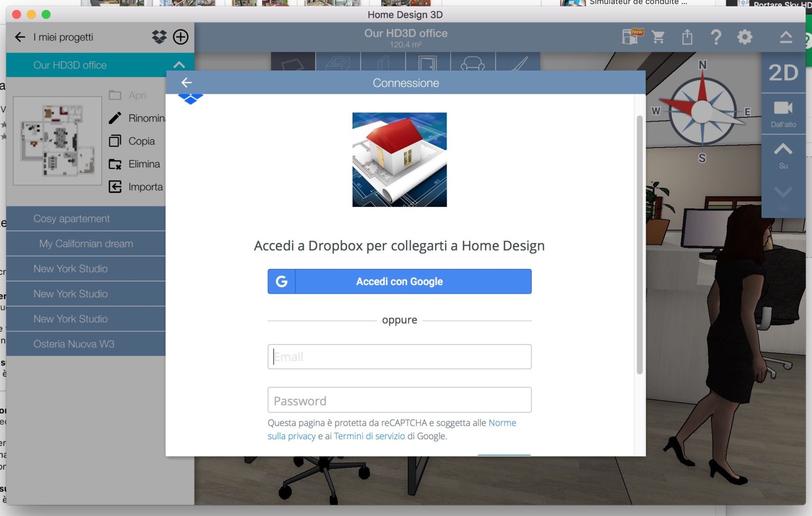
Task: Select the furniture armchair tool
Action: tap(473, 62)
